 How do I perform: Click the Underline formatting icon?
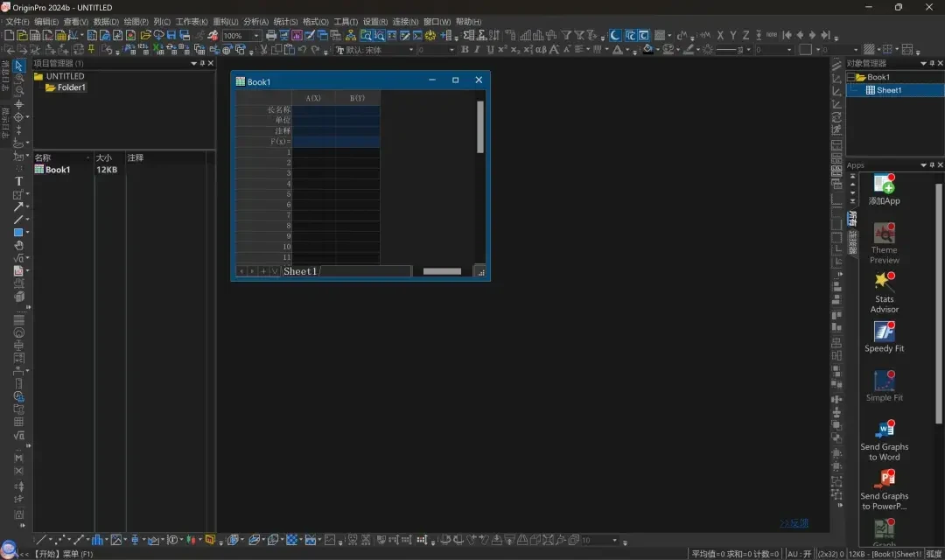[x=490, y=49]
